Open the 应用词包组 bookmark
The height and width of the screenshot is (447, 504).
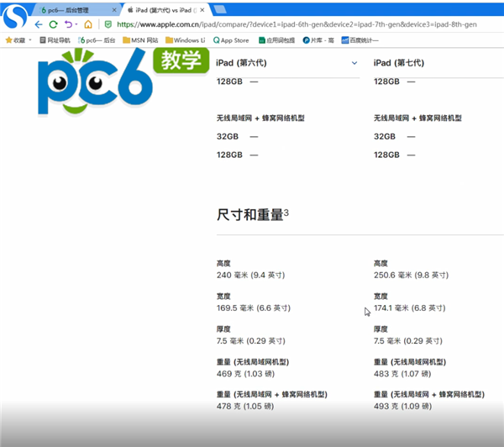pyautogui.click(x=276, y=40)
